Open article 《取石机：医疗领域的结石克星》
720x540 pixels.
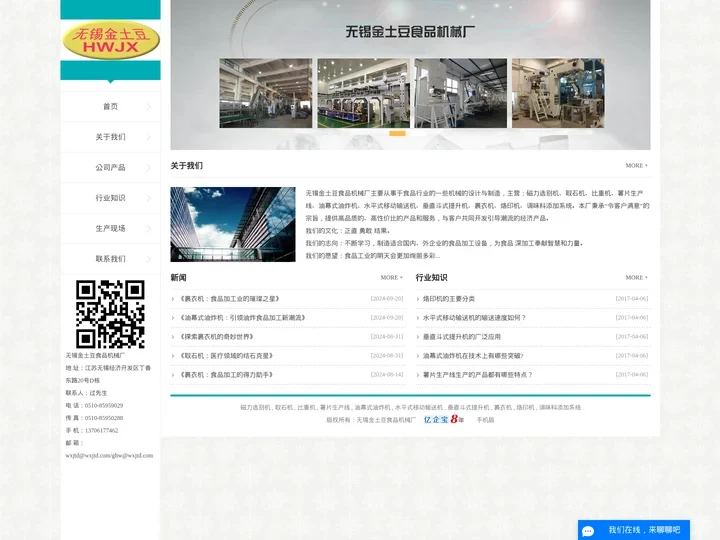click(x=225, y=356)
